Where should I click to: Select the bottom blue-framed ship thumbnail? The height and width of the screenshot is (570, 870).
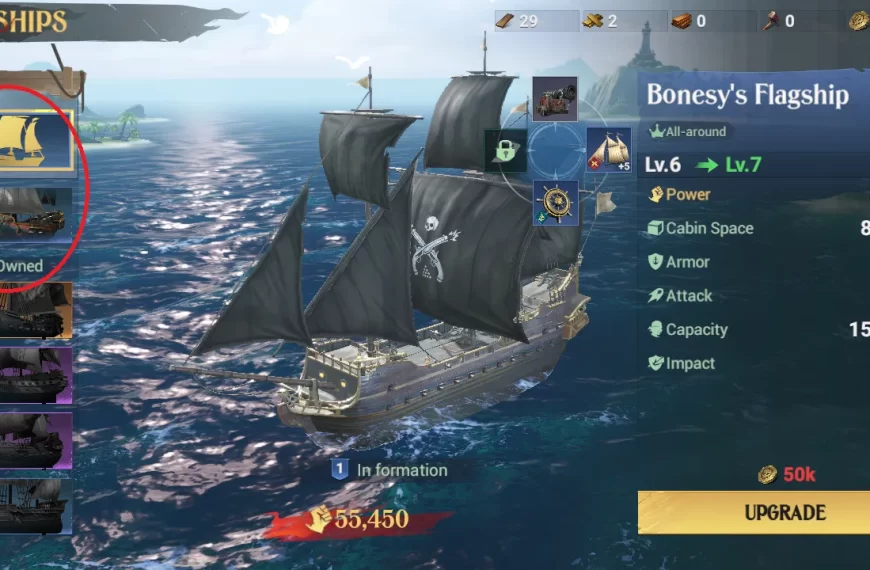36,506
